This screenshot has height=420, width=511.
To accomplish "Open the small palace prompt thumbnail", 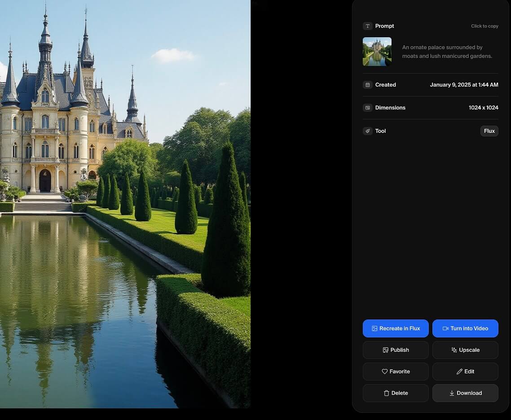I will click(x=377, y=52).
